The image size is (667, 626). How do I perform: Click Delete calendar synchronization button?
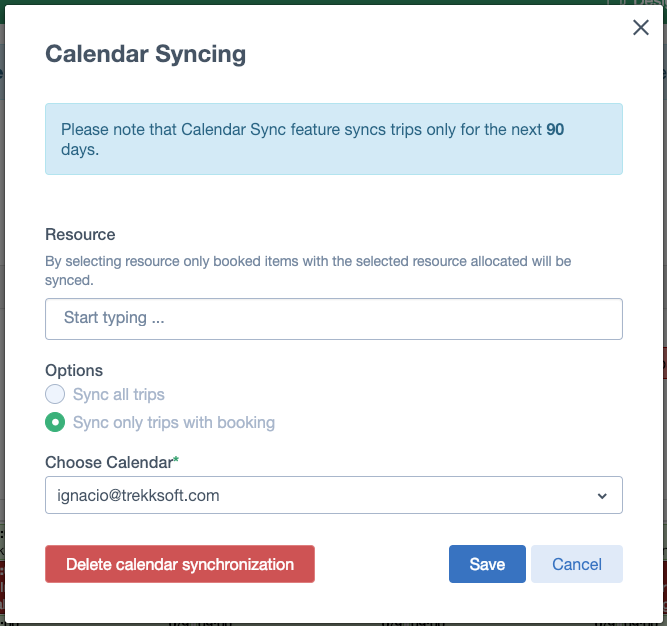tap(180, 564)
